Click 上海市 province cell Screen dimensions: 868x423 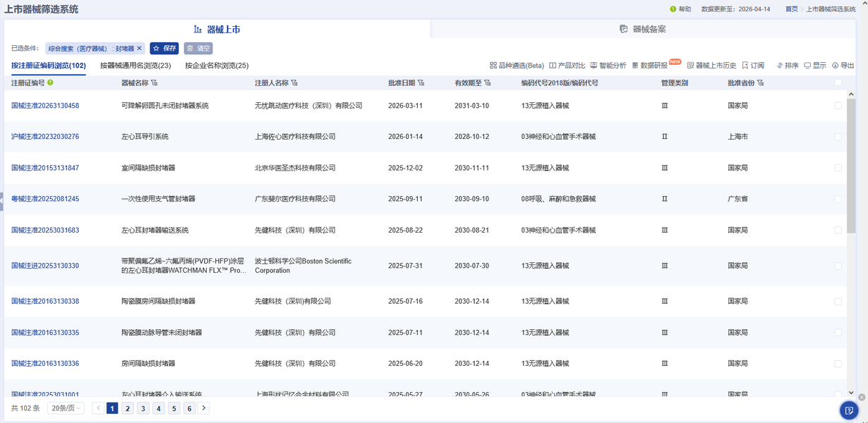pyautogui.click(x=737, y=137)
